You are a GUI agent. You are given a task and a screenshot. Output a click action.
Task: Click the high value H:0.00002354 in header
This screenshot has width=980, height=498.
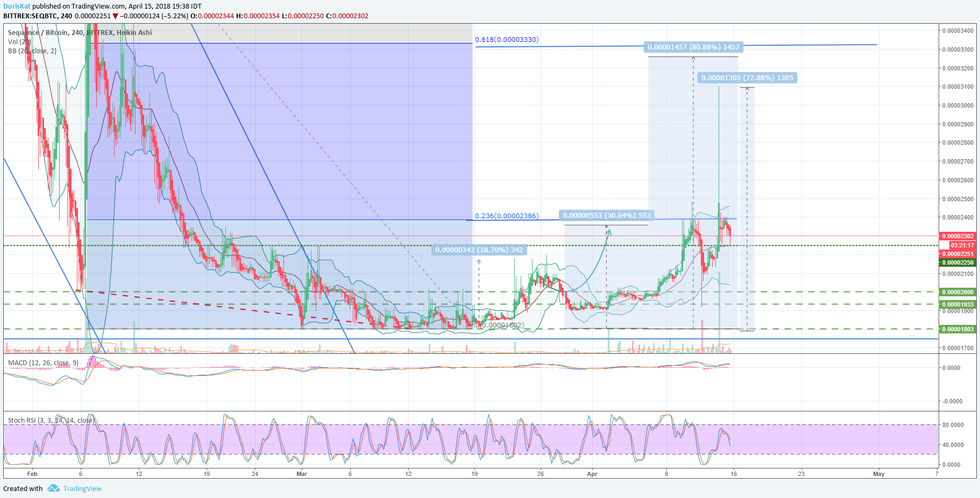point(258,16)
